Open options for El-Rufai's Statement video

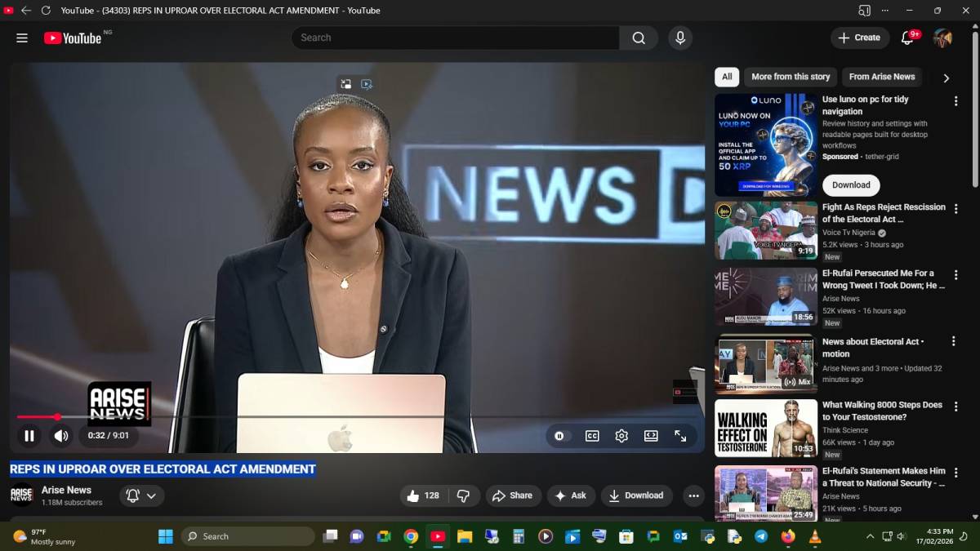(x=955, y=473)
